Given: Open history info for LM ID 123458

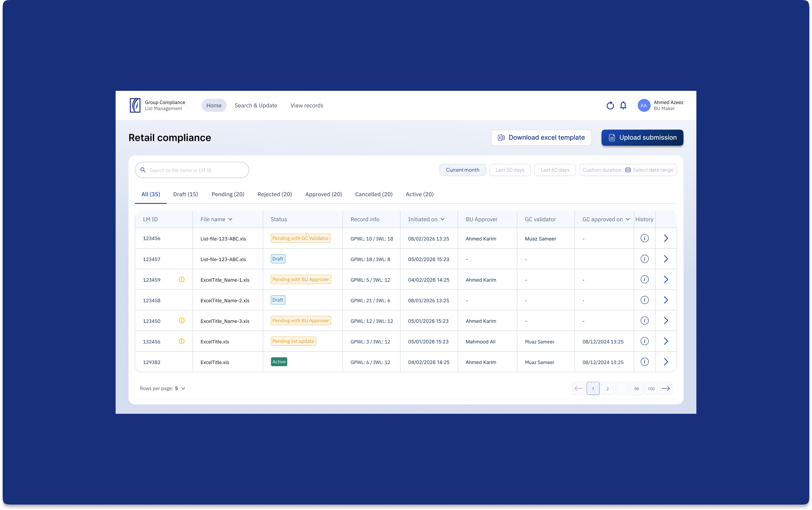Looking at the screenshot, I should coord(644,300).
